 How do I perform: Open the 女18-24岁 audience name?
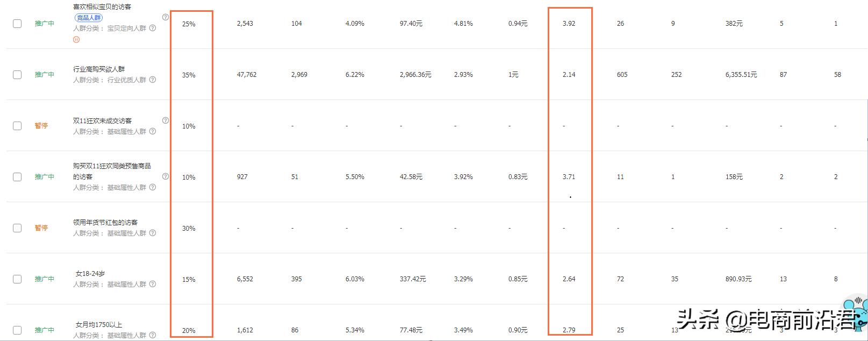[x=90, y=274]
